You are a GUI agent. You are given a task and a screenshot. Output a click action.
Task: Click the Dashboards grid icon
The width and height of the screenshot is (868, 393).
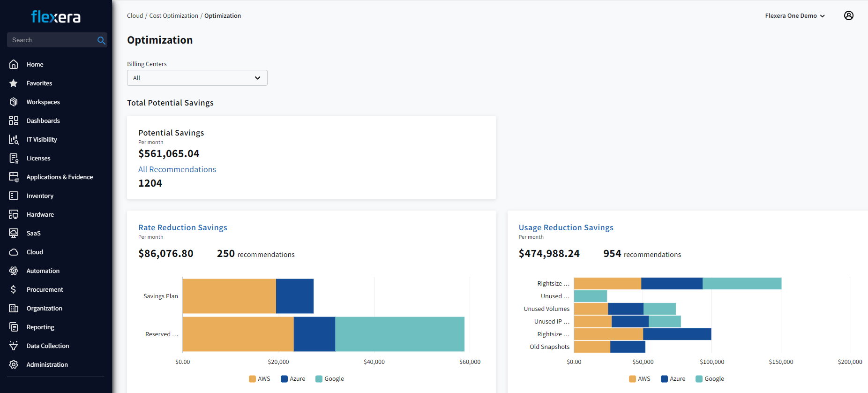[x=14, y=121]
